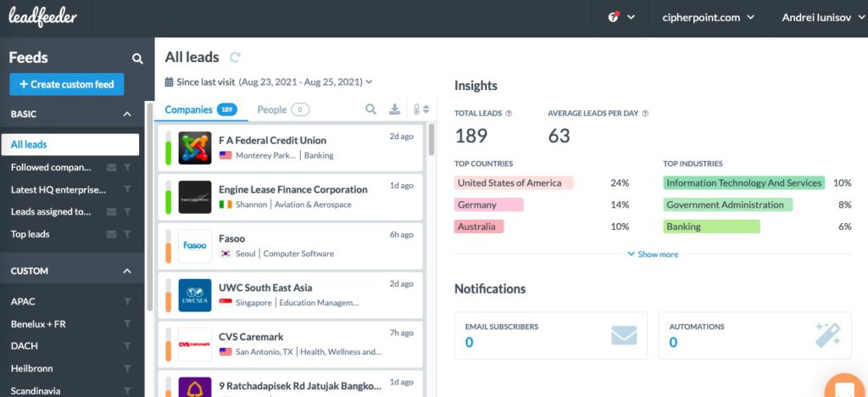Click Create custom feed button

pyautogui.click(x=66, y=84)
